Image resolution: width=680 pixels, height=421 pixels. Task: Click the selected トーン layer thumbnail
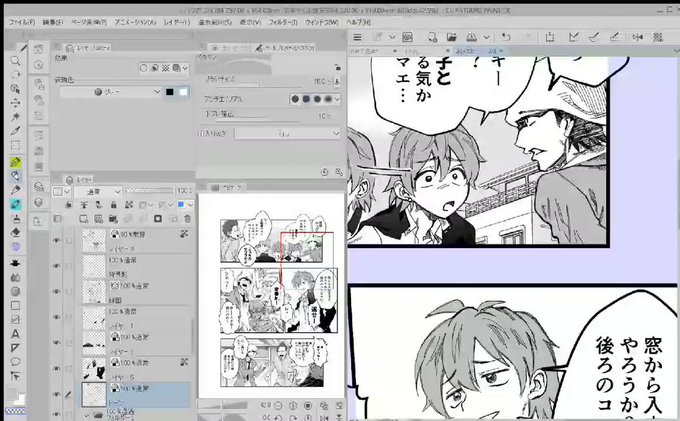click(x=94, y=394)
